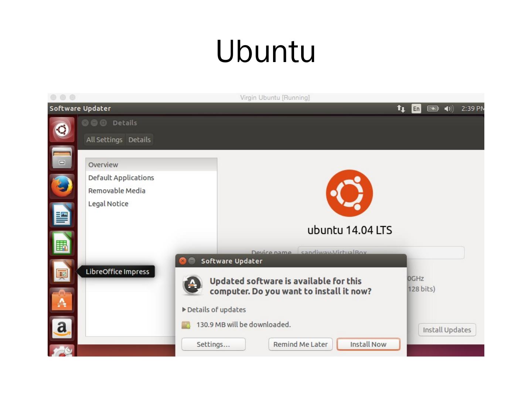Viewport: 532px width, 399px height.
Task: Open the sound volume indicator
Action: [449, 109]
